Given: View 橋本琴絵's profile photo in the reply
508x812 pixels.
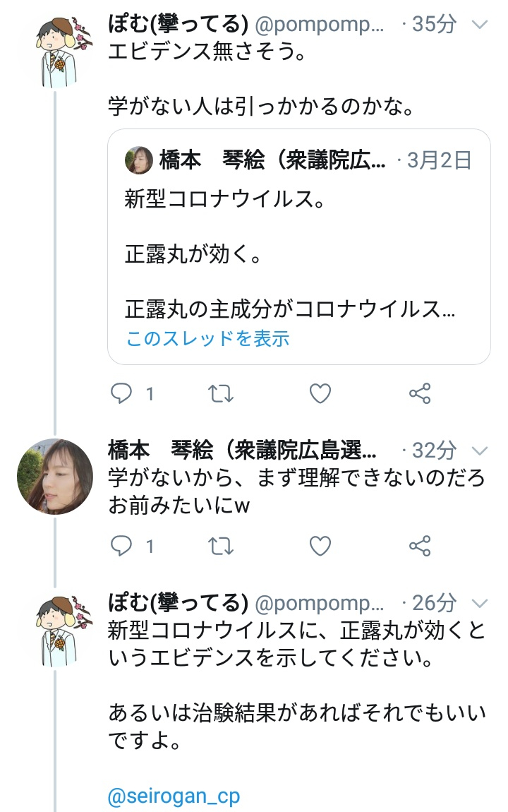Looking at the screenshot, I should pyautogui.click(x=55, y=476).
